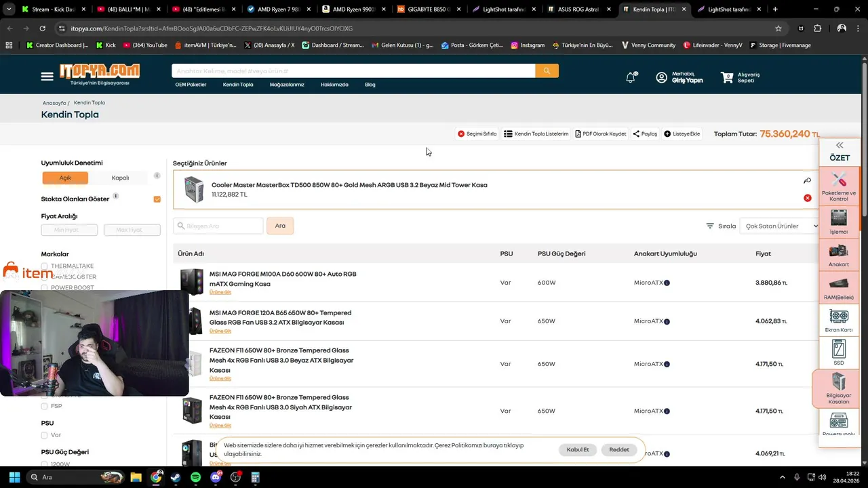The height and width of the screenshot is (488, 868).
Task: Open Spotify from the taskbar
Action: pyautogui.click(x=195, y=477)
